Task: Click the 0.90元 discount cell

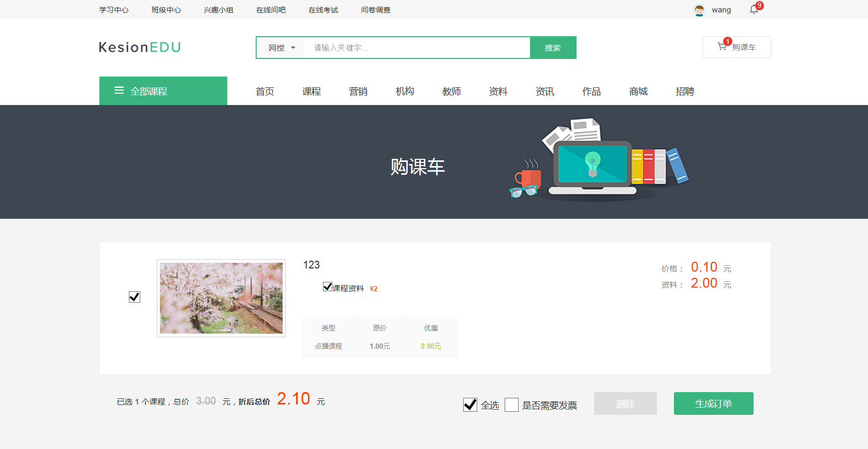Action: (x=431, y=346)
